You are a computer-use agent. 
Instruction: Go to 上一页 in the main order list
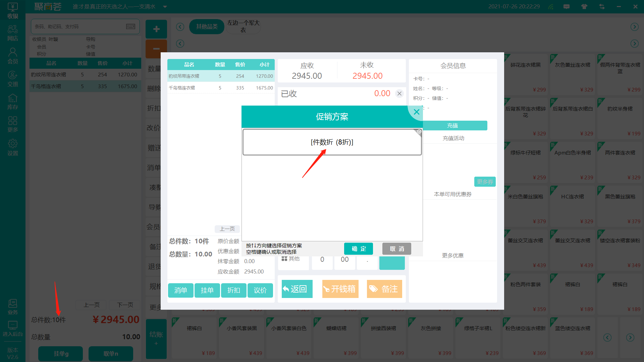tap(91, 305)
